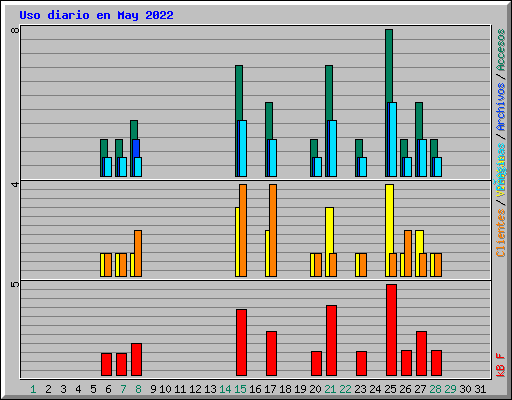Click the red KB bar for day 27
This screenshot has width=512, height=400.
(421, 353)
